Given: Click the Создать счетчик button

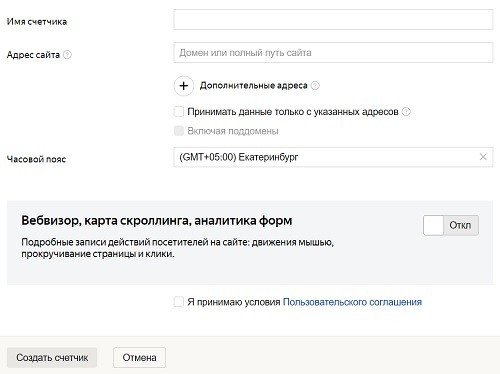Looking at the screenshot, I should [x=52, y=358].
